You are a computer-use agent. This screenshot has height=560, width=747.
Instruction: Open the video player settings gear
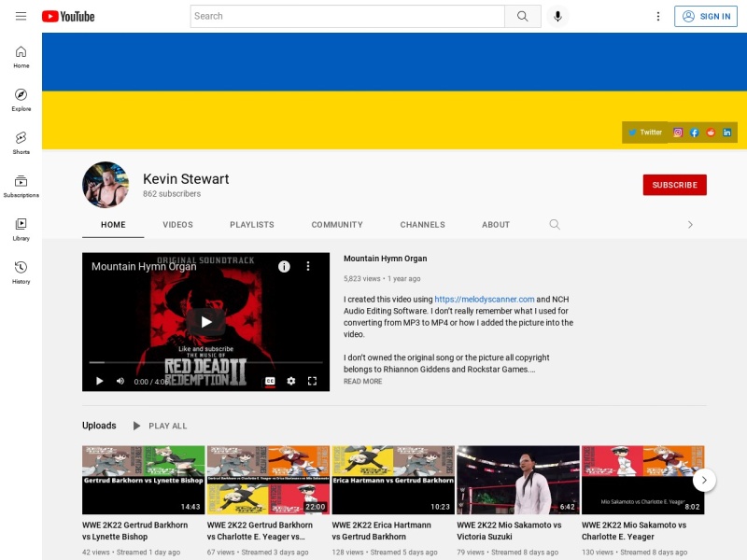click(291, 381)
